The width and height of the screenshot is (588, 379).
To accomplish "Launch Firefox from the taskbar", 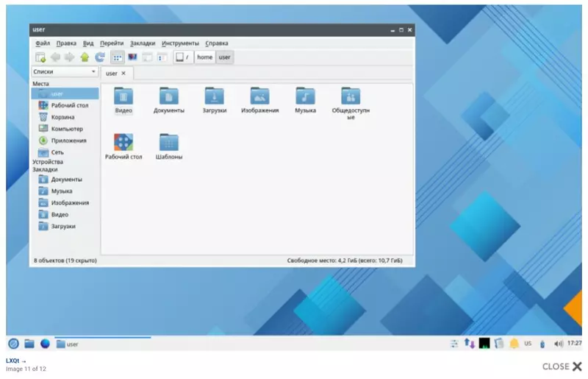I will click(46, 344).
